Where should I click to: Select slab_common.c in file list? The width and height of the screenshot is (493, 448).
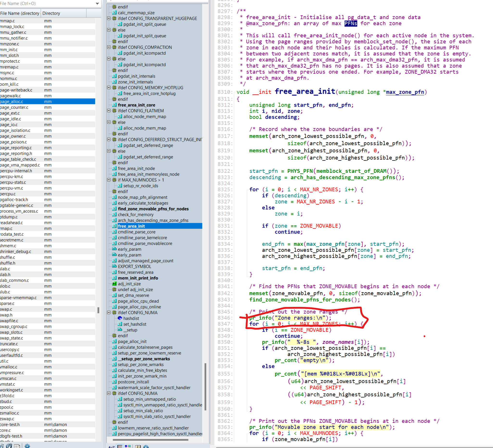click(x=14, y=280)
